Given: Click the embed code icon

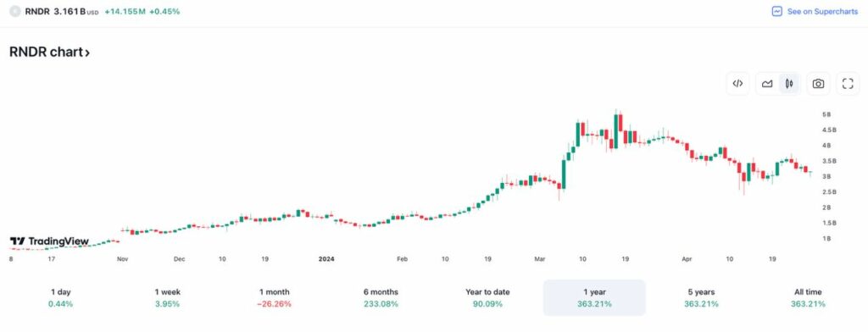Looking at the screenshot, I should 737,84.
